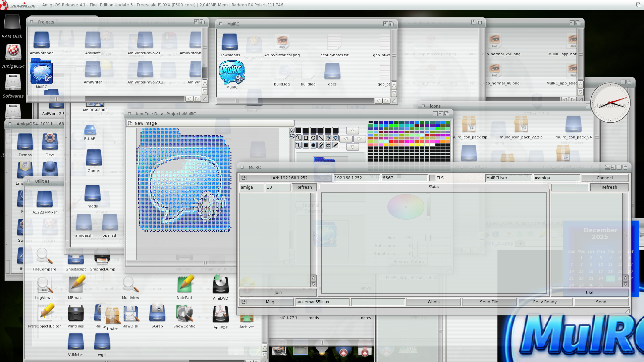Click the Whois button
The image size is (644, 362).
coord(433,302)
